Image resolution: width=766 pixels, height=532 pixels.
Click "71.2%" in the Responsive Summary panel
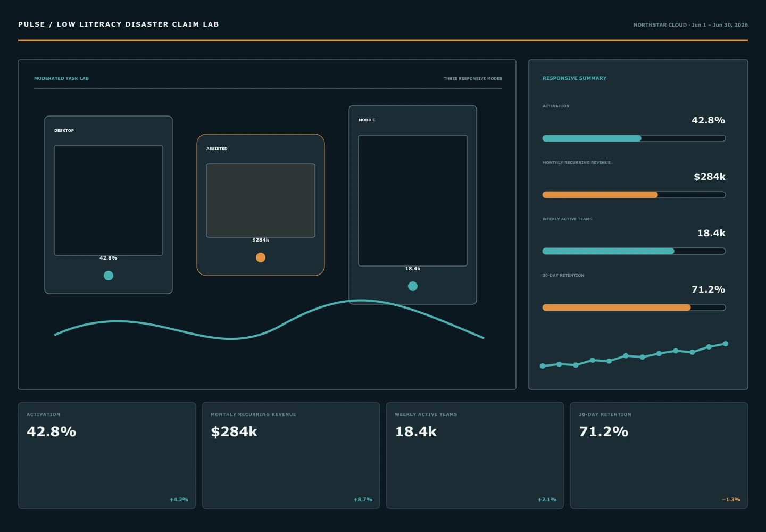(x=708, y=289)
